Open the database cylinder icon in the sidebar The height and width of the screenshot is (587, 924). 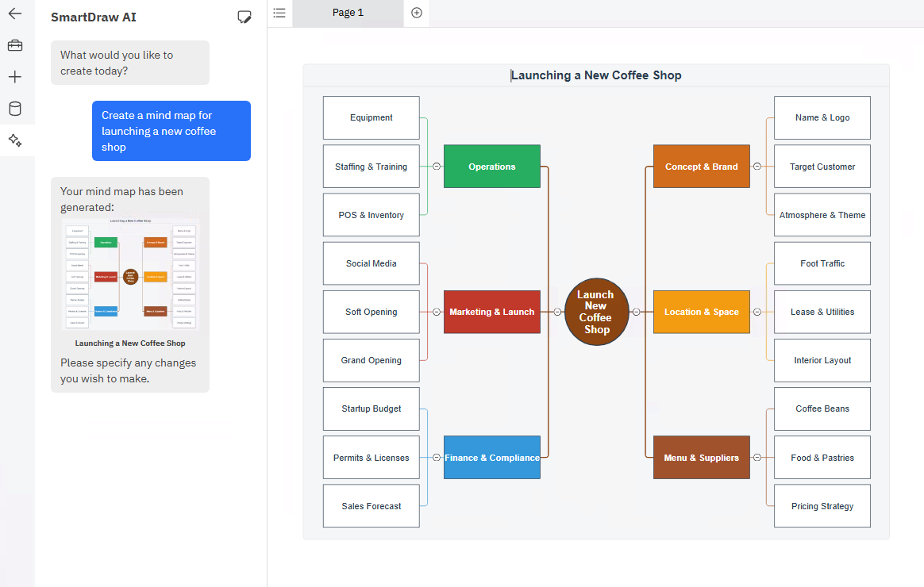15,109
